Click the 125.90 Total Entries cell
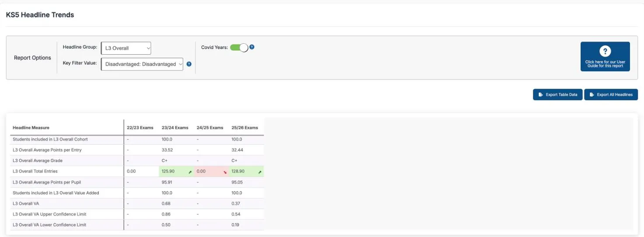The image size is (644, 237). click(176, 171)
